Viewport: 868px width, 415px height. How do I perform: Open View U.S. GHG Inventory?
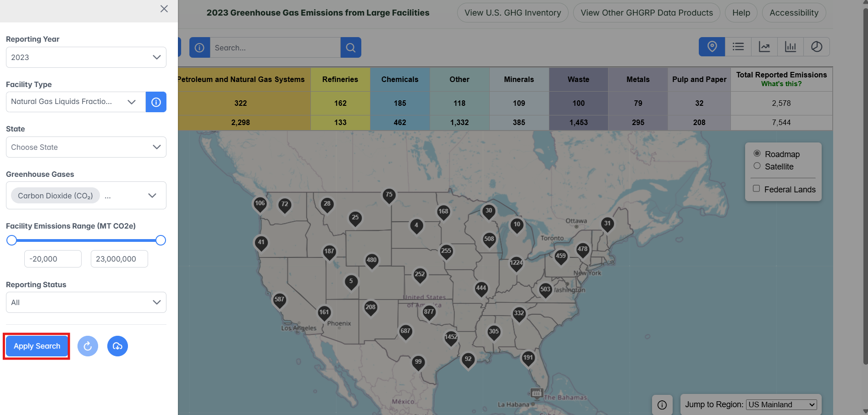pyautogui.click(x=512, y=13)
